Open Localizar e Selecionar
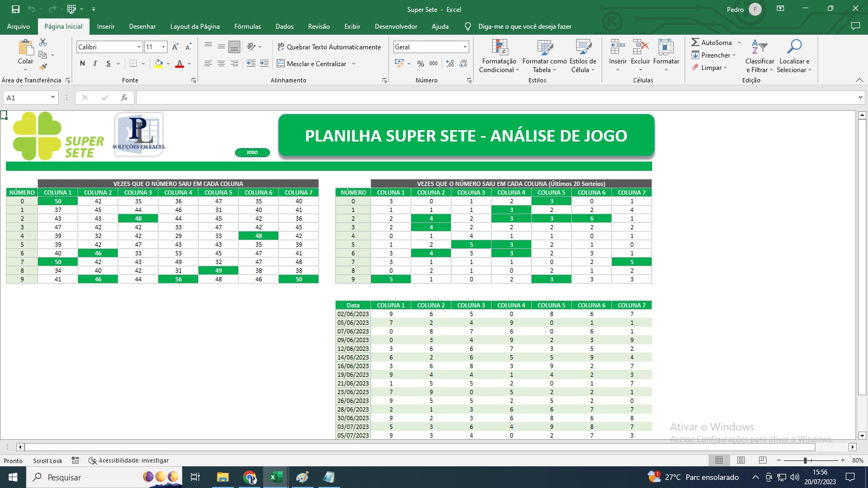Viewport: 868px width, 488px height. click(794, 56)
